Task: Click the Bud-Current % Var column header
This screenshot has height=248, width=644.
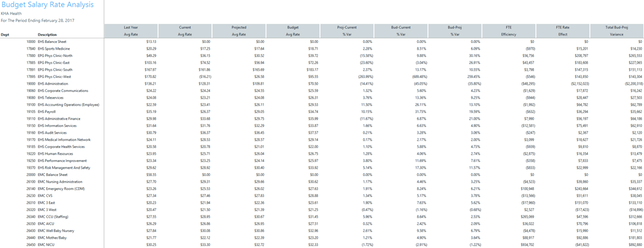Action: click(401, 30)
